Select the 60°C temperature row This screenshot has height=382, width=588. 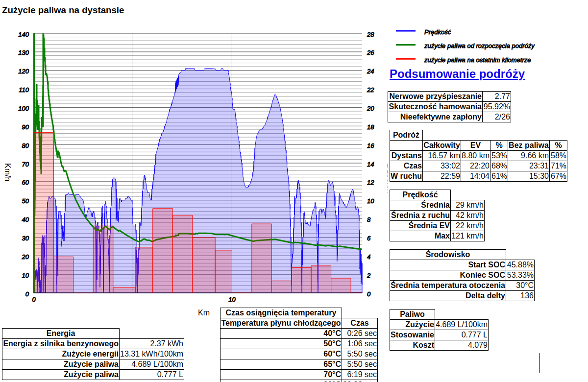tap(299, 354)
